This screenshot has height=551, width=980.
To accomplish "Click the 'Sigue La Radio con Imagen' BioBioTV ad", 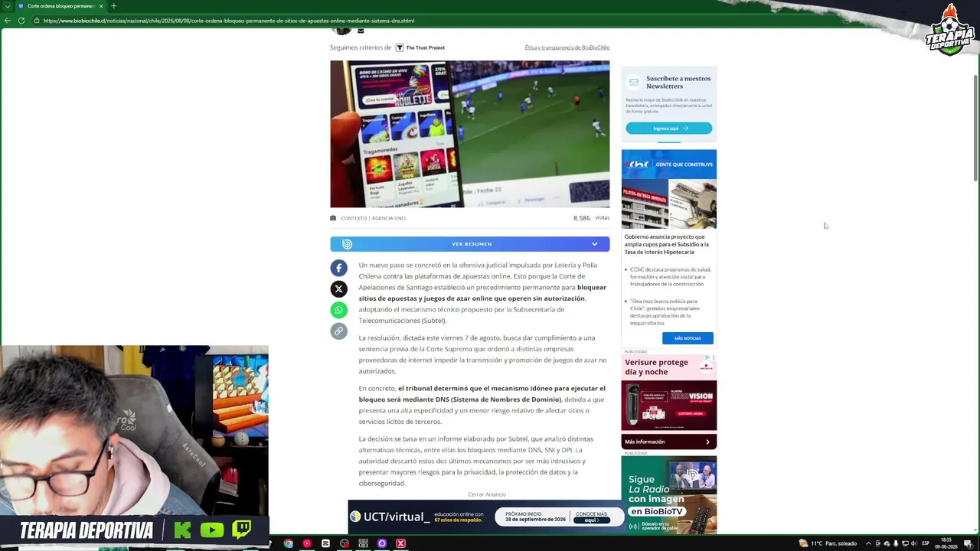I will [668, 494].
